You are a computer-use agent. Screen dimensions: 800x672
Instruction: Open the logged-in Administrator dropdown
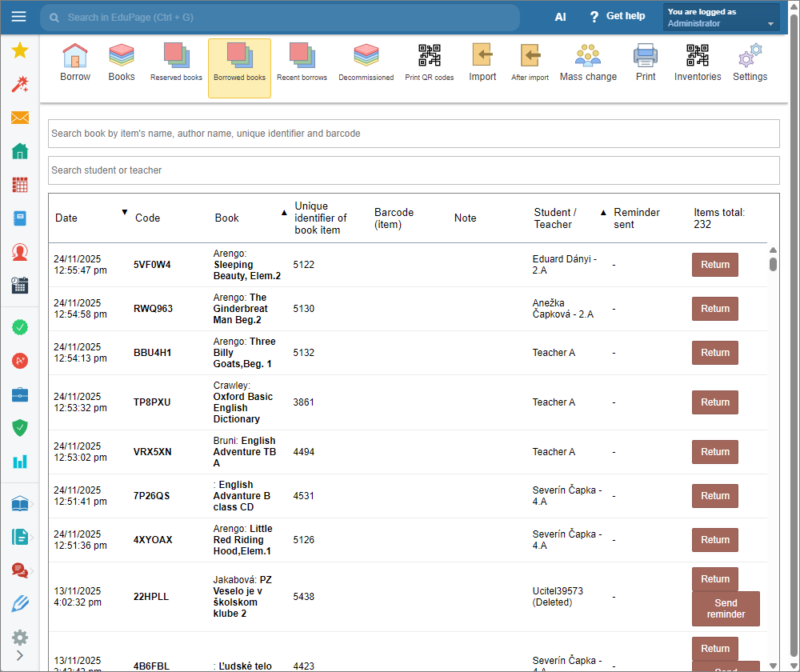[x=721, y=18]
